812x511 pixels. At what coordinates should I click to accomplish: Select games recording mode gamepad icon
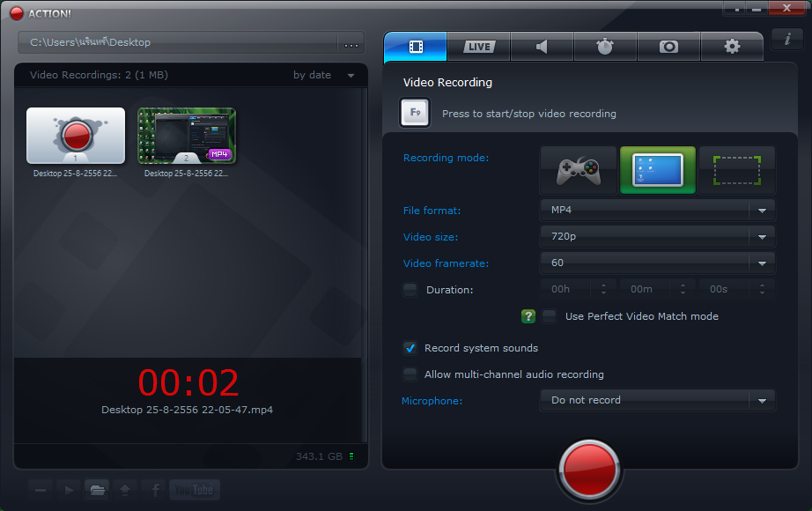coord(579,171)
